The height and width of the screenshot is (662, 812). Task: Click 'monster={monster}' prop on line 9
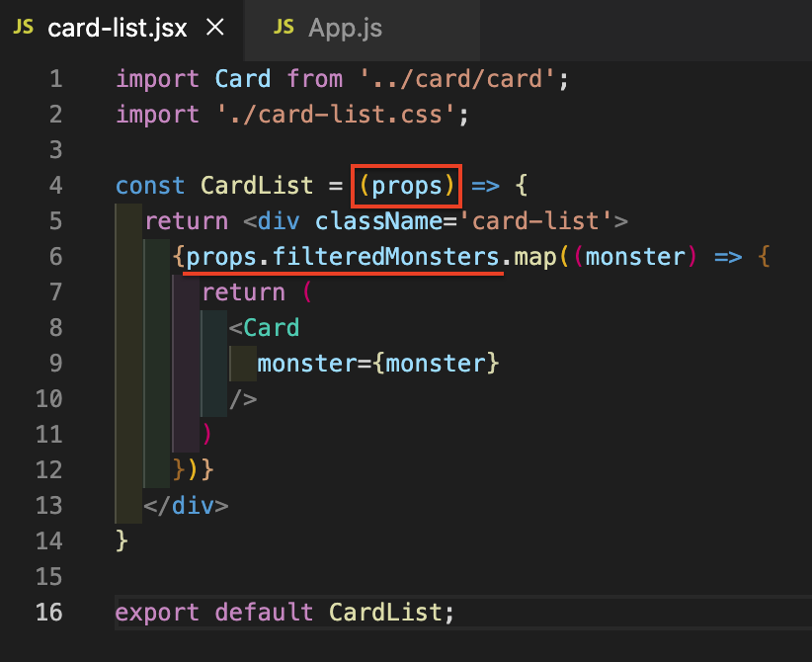pyautogui.click(x=378, y=364)
